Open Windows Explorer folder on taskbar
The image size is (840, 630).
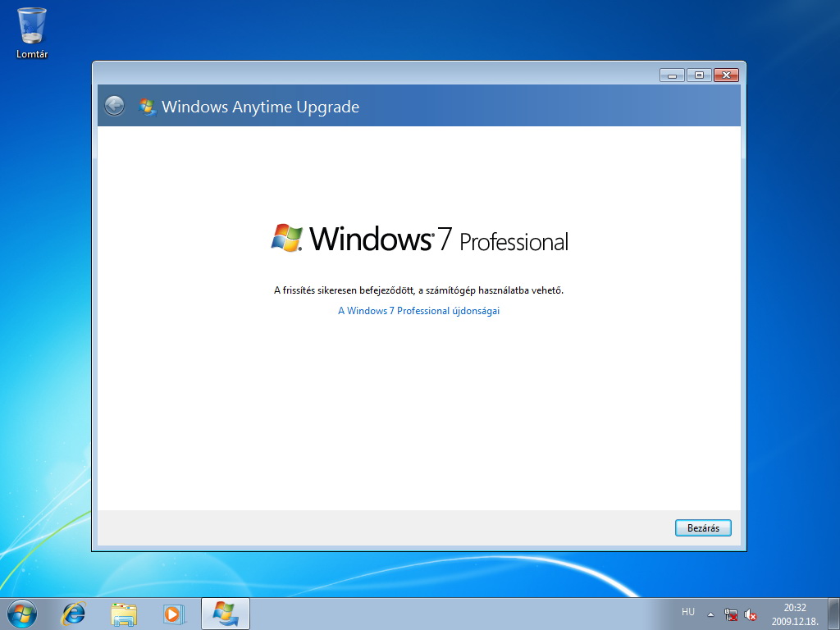point(124,613)
